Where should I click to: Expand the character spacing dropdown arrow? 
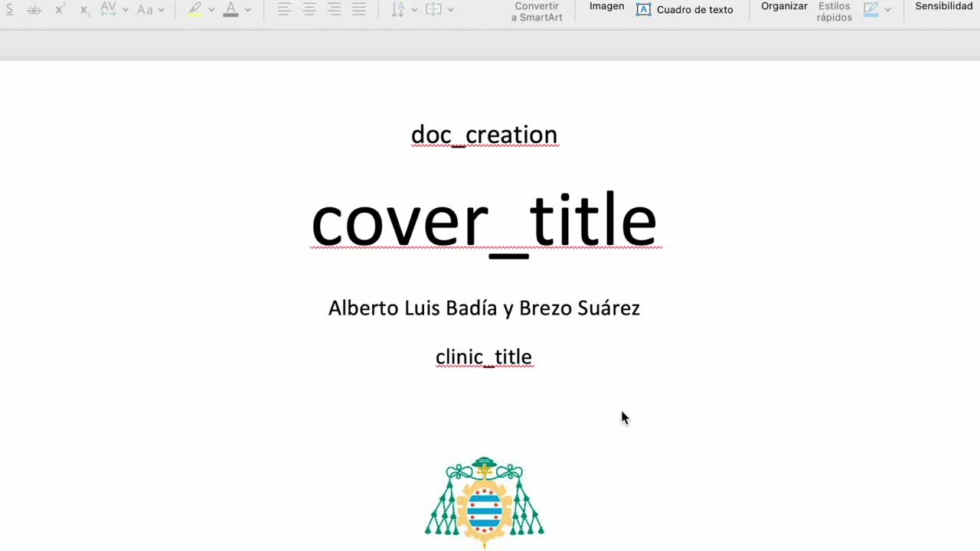(125, 10)
